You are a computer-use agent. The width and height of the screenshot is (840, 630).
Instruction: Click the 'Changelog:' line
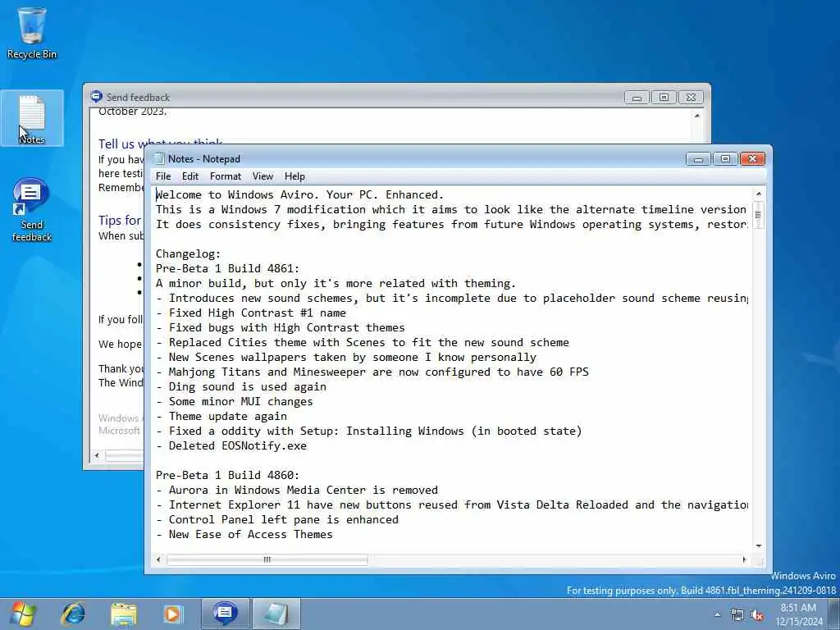click(x=188, y=254)
